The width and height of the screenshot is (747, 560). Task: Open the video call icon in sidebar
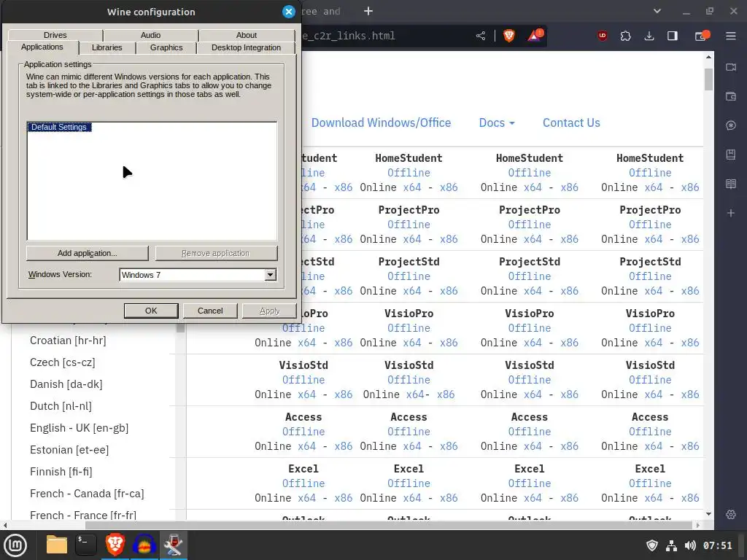tap(731, 67)
